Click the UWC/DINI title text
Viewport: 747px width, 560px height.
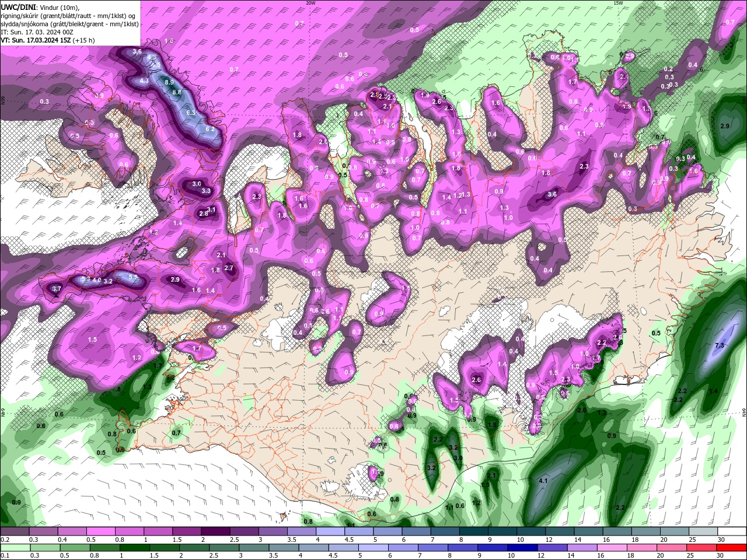tap(19, 7)
